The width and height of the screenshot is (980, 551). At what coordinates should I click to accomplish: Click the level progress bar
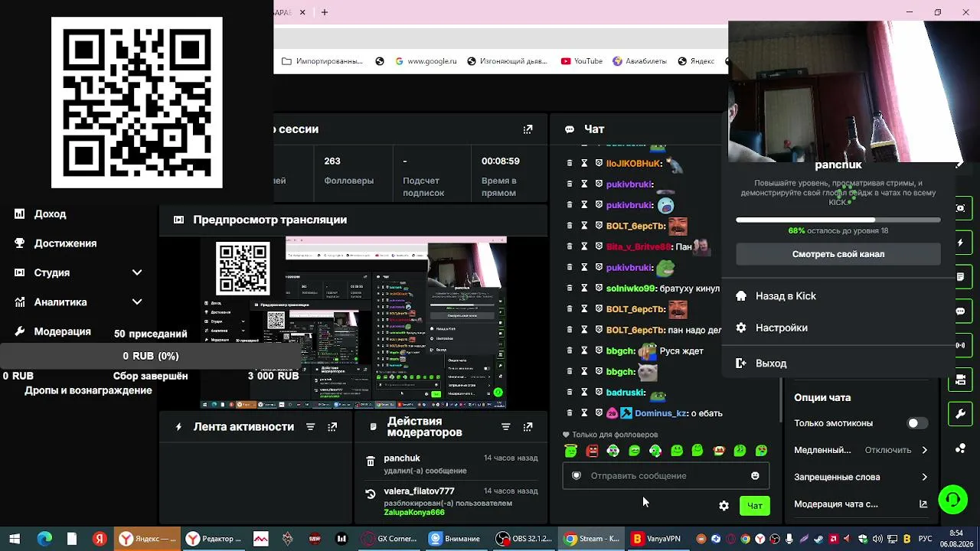838,220
